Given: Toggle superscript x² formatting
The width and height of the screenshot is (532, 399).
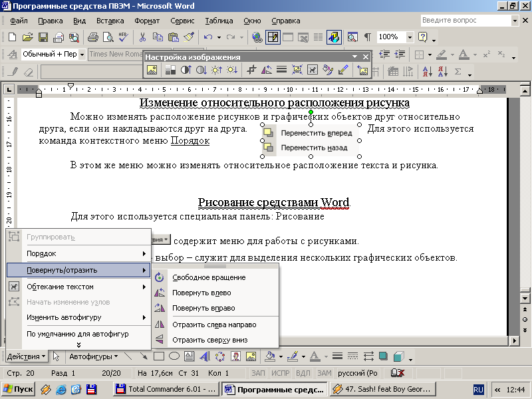Looking at the screenshot, I should click(487, 54).
